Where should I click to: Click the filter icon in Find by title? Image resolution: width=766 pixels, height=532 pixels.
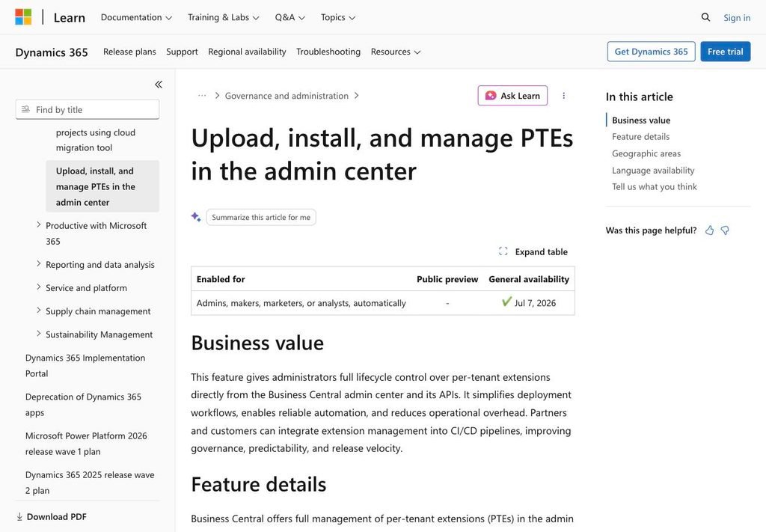(x=26, y=109)
